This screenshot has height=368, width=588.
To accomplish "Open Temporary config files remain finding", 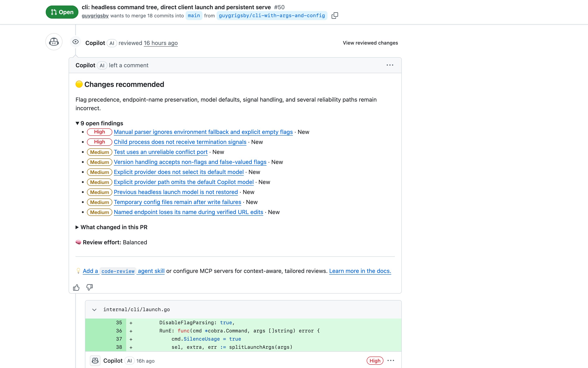I will coord(177,202).
